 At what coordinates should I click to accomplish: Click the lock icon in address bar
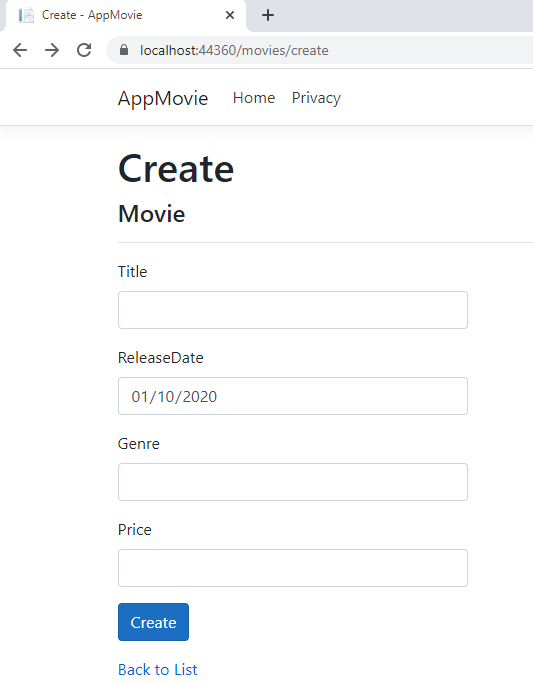pyautogui.click(x=124, y=50)
